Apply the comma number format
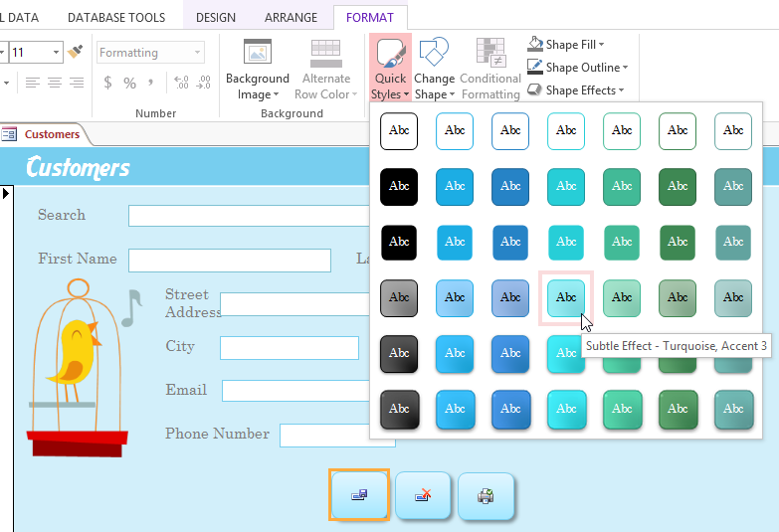 pyautogui.click(x=150, y=83)
